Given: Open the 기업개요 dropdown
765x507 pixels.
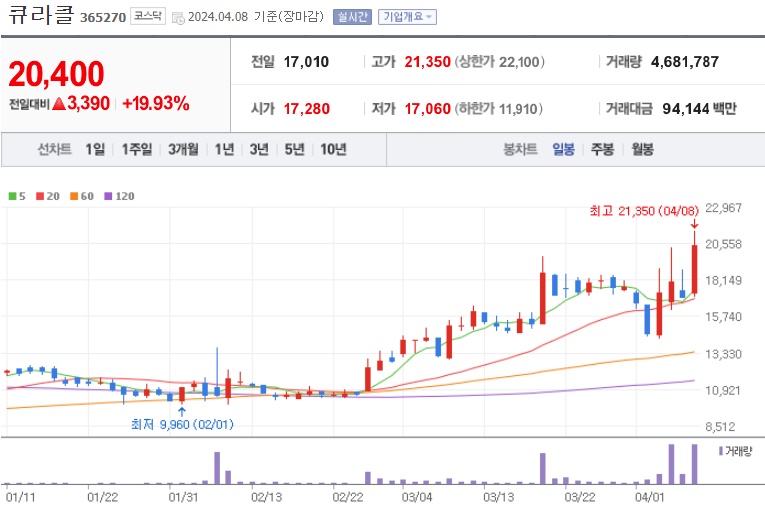Looking at the screenshot, I should tap(407, 17).
